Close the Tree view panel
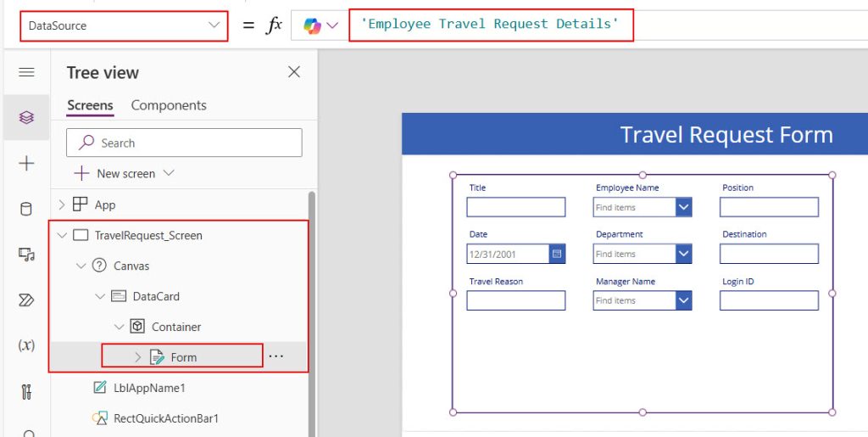The image size is (868, 437). [294, 72]
